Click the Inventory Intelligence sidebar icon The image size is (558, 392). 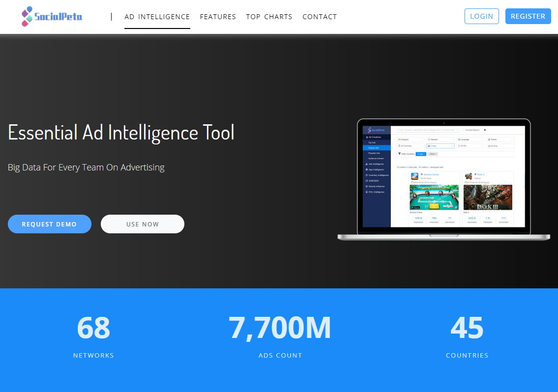click(x=367, y=175)
